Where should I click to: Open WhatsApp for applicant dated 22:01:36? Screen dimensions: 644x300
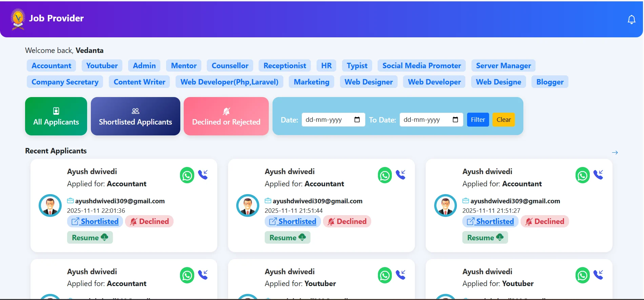tap(187, 175)
